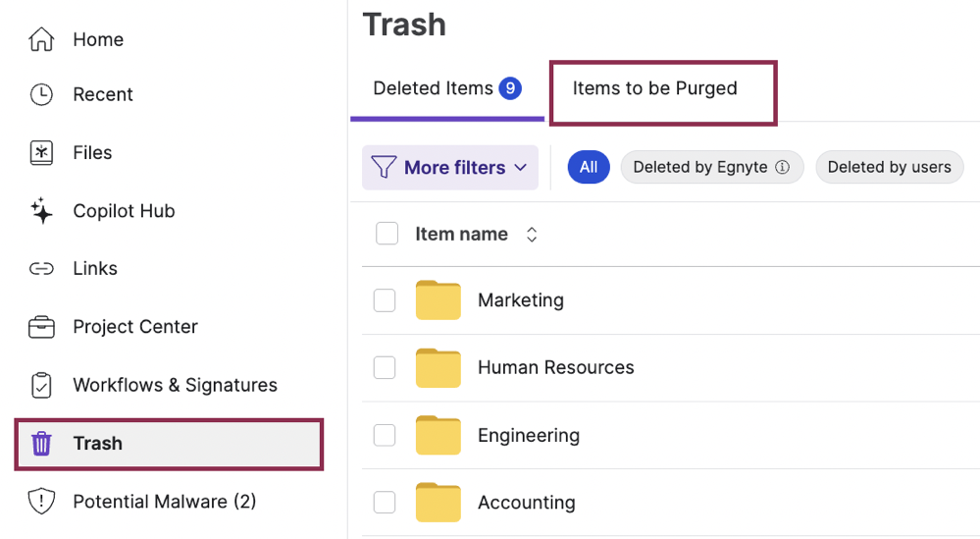The width and height of the screenshot is (980, 539).
Task: Switch to the Items to be Purged tab
Action: [654, 89]
